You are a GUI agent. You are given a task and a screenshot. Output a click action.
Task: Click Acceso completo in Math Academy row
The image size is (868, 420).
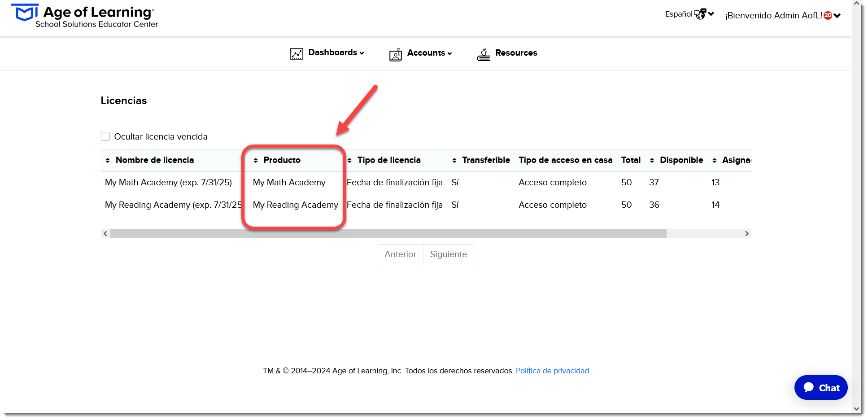(x=553, y=183)
